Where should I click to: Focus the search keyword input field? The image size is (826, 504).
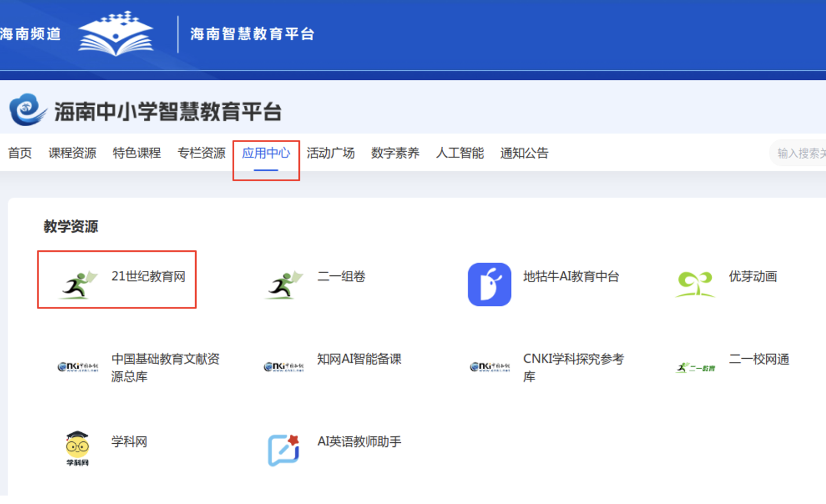pos(800,153)
